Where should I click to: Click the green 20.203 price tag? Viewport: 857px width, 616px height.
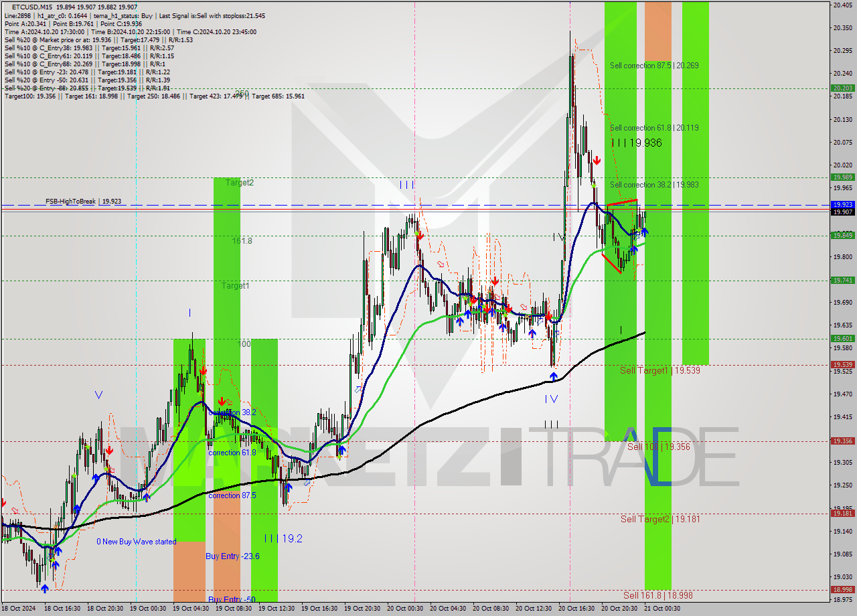[842, 88]
